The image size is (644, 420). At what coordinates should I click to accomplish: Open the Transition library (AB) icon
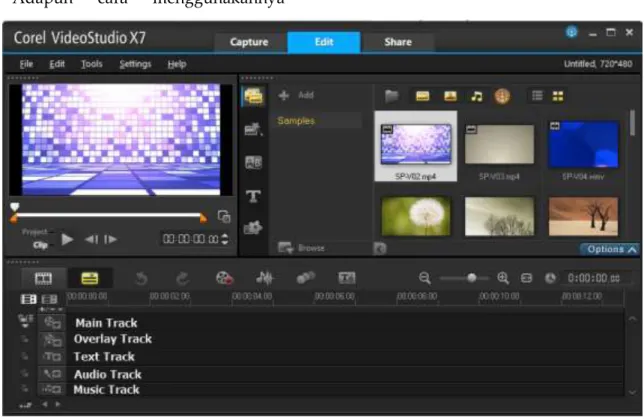tap(253, 162)
